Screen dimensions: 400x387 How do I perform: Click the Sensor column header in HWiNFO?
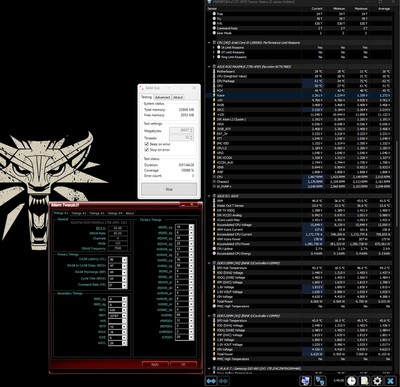pyautogui.click(x=254, y=9)
